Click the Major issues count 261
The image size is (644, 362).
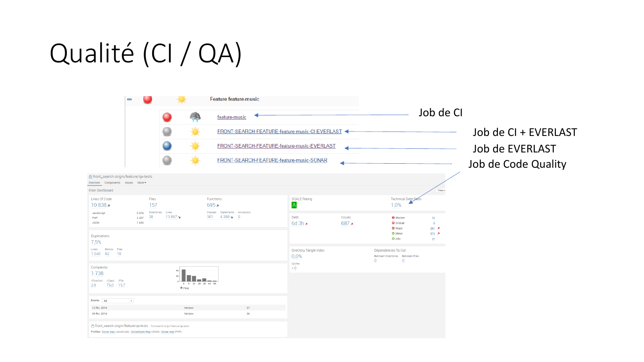[x=432, y=228]
